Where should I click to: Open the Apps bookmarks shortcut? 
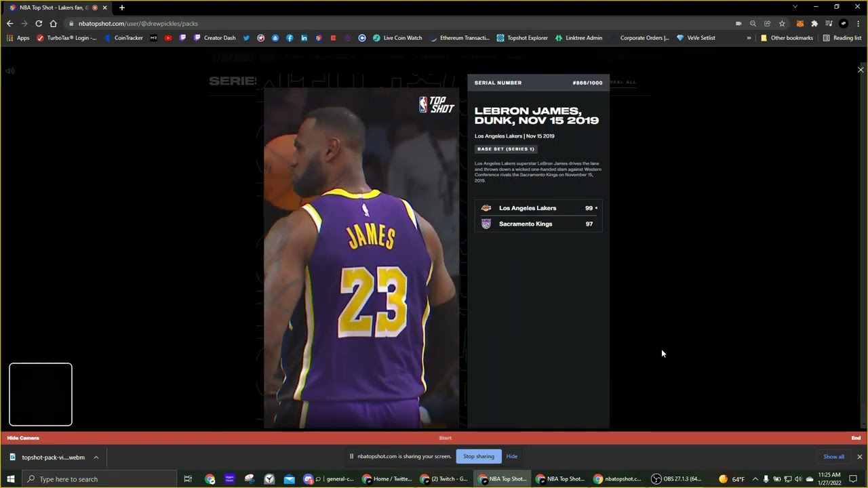click(18, 38)
